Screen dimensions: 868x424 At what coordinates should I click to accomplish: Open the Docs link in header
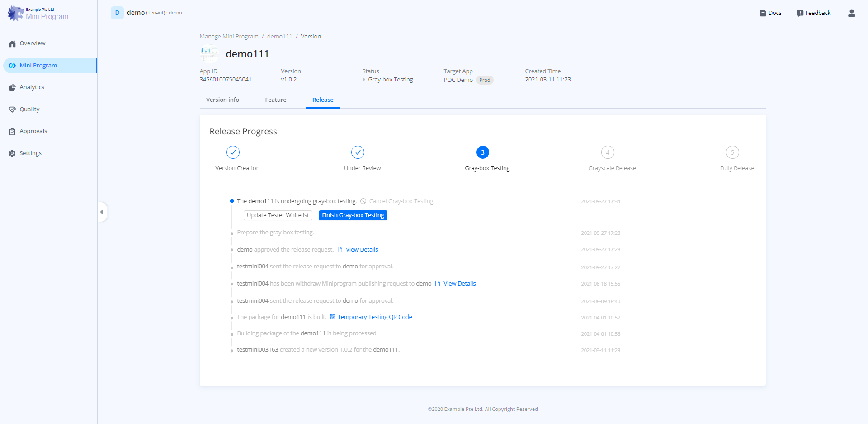771,13
